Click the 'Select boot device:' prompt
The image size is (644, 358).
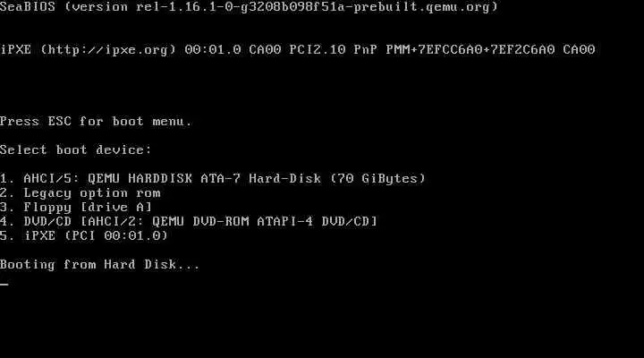(75, 149)
